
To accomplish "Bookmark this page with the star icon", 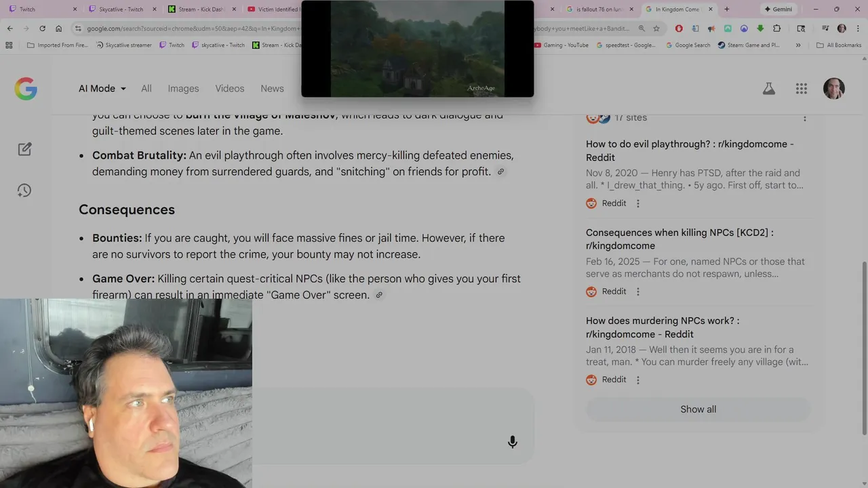I will (x=656, y=28).
